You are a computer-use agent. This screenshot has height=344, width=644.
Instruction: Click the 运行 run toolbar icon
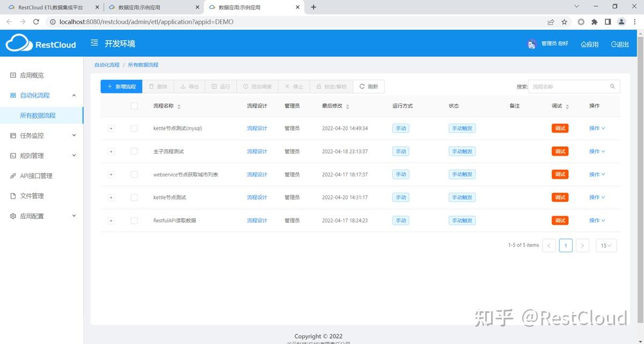pyautogui.click(x=221, y=86)
